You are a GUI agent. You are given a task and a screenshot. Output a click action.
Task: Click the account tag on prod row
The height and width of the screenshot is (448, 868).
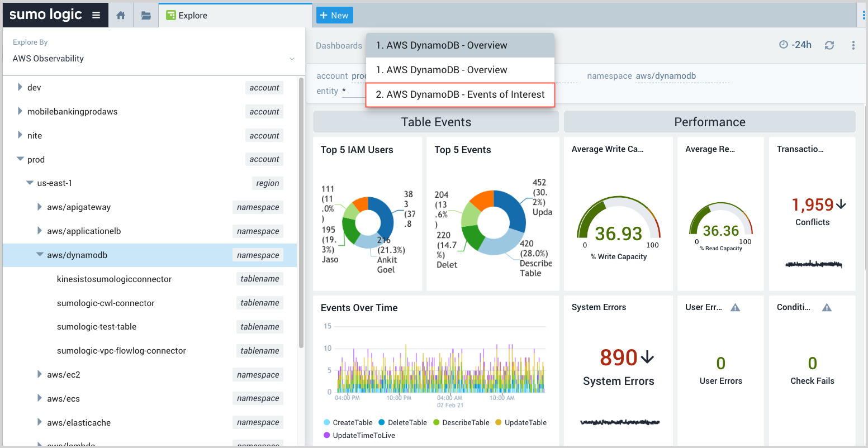click(264, 159)
